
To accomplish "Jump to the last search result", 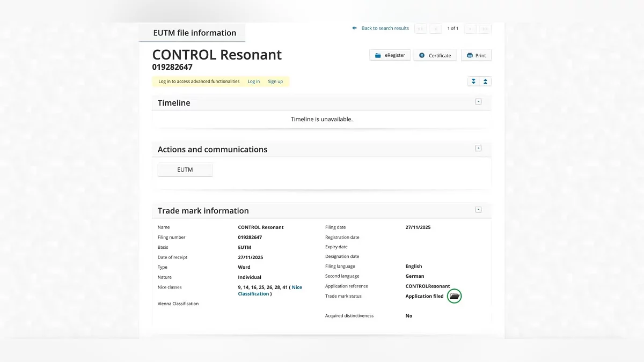I will (x=485, y=28).
